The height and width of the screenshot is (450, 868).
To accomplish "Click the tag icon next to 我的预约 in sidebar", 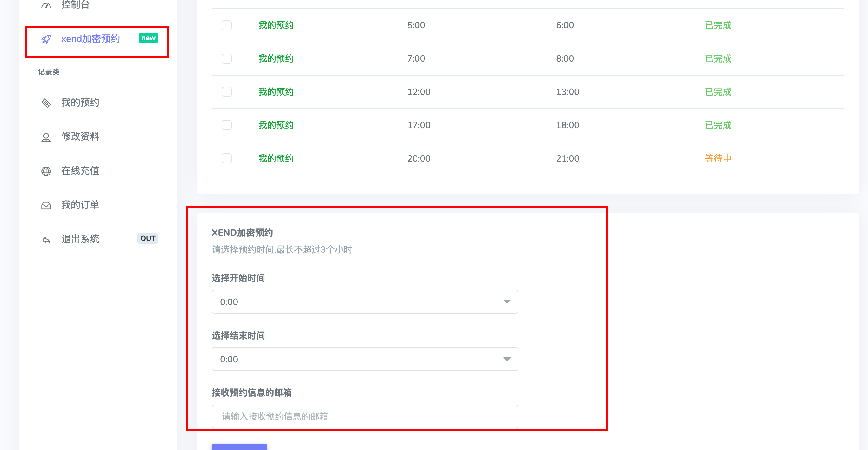I will pyautogui.click(x=46, y=103).
